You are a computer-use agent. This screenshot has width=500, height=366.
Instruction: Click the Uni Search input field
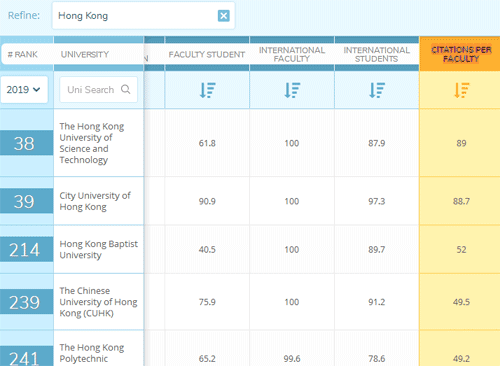coord(99,89)
